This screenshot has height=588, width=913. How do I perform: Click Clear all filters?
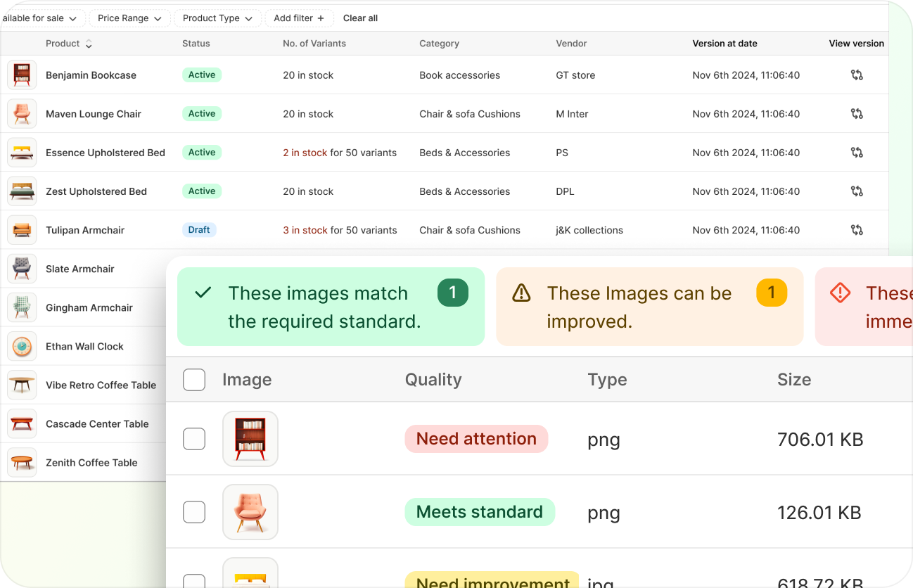coord(360,18)
